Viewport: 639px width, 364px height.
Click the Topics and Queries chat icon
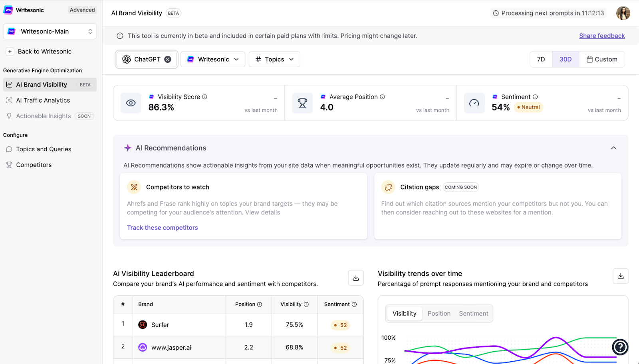point(9,149)
